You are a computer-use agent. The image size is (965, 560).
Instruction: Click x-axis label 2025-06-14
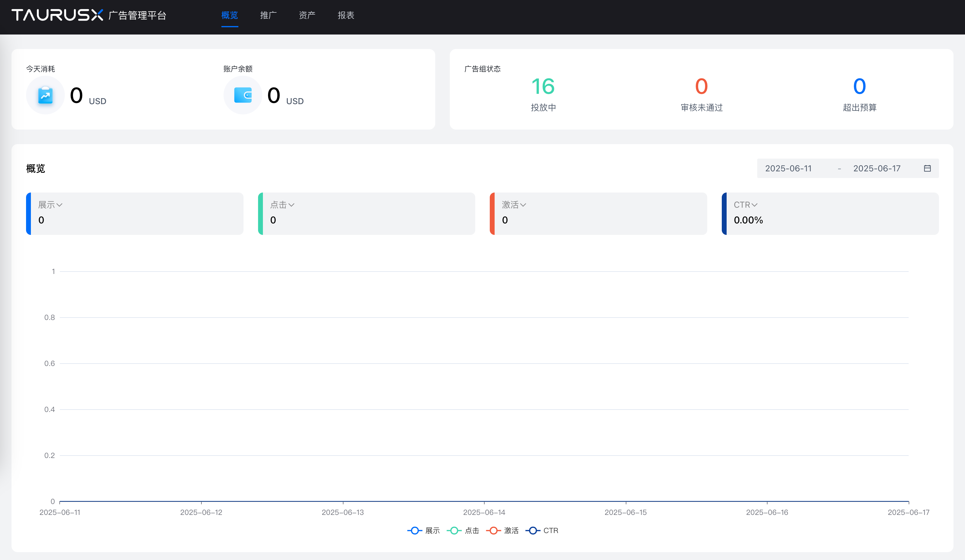click(484, 512)
